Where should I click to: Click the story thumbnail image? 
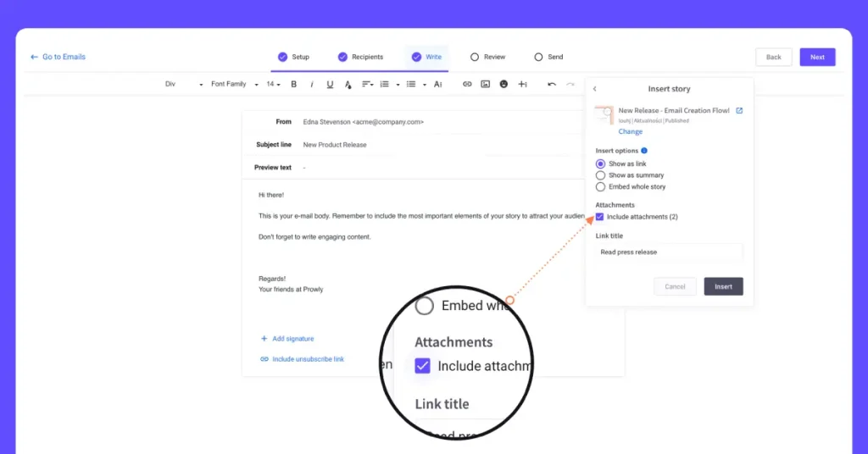[604, 115]
